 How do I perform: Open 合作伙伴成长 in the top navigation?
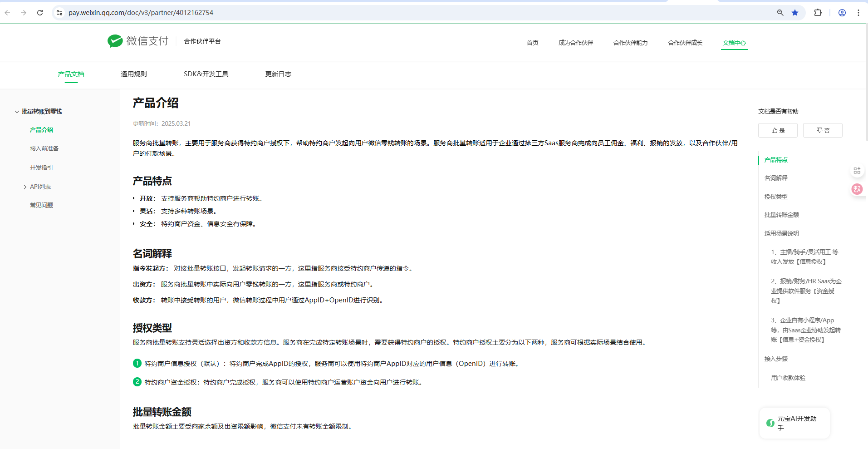pos(685,43)
